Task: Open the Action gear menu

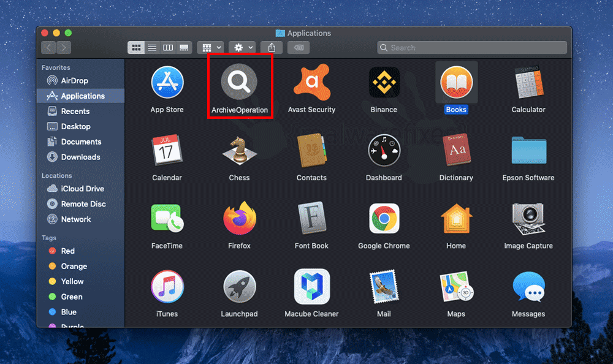Action: tap(242, 48)
